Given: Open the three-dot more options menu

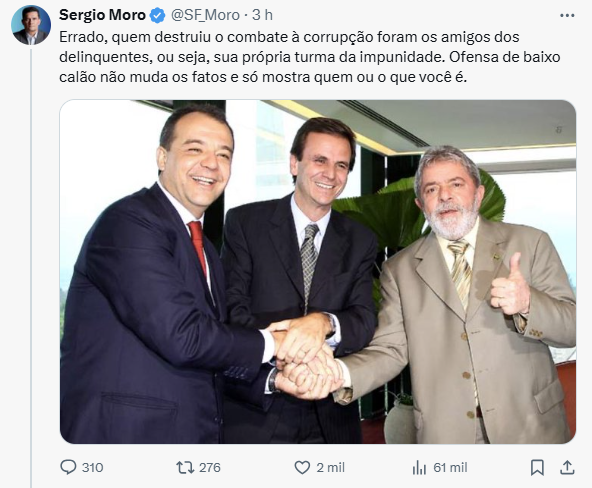Looking at the screenshot, I should (567, 15).
